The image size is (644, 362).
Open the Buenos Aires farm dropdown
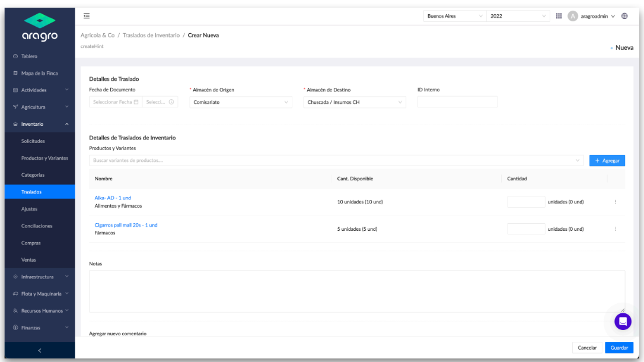(x=455, y=16)
